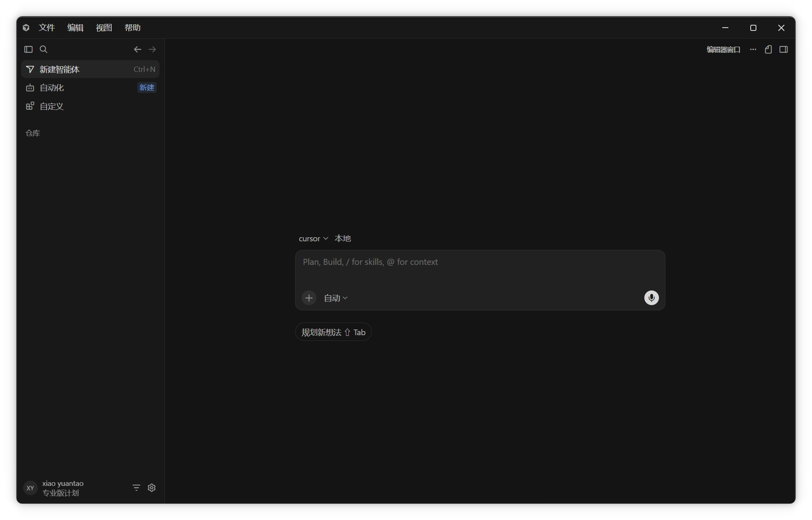
Task: Open the 文件 menu
Action: tap(47, 28)
